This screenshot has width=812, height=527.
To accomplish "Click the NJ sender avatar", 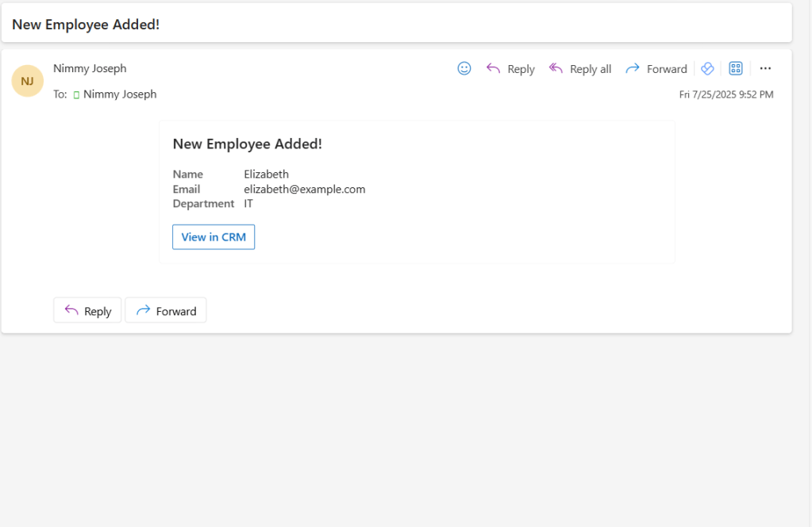I will tap(28, 81).
